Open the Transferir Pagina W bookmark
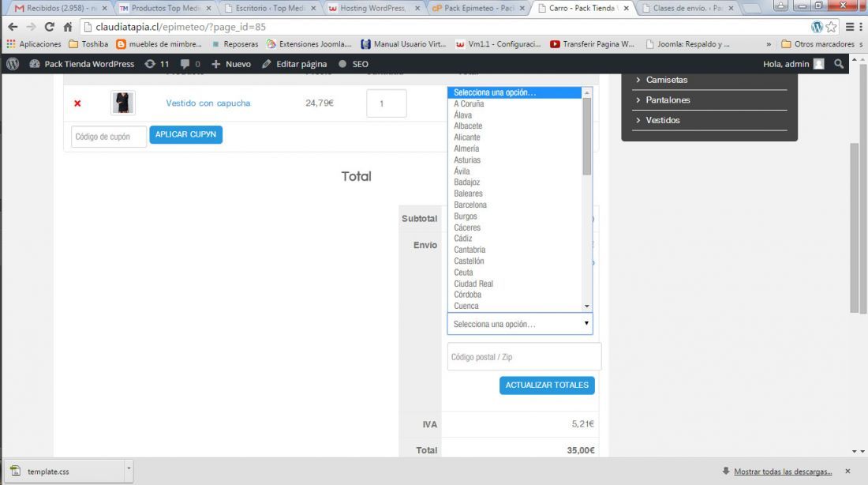 click(x=593, y=43)
